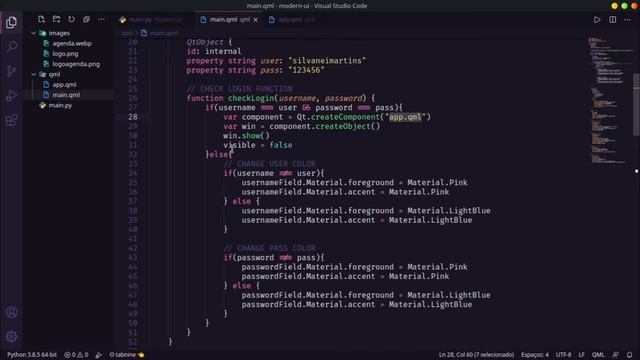Collapse all folders in Explorer
Screen dimensions: 640x360
[x=86, y=19]
